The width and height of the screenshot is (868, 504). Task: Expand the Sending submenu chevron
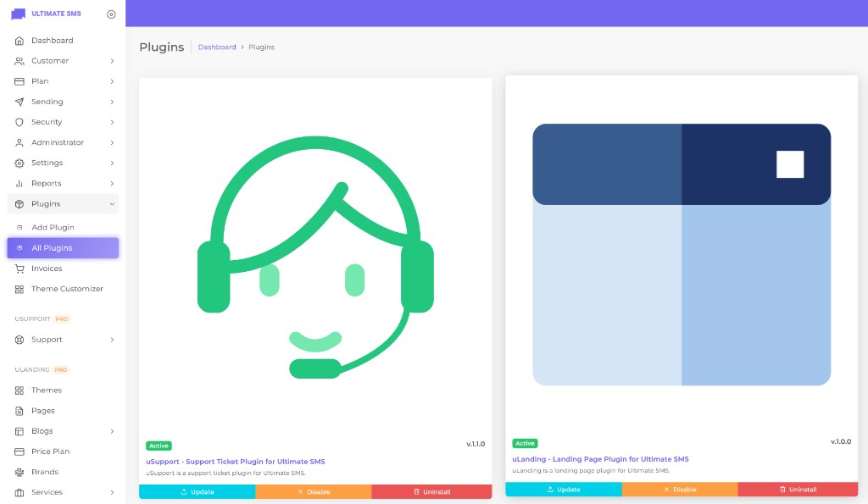point(112,102)
